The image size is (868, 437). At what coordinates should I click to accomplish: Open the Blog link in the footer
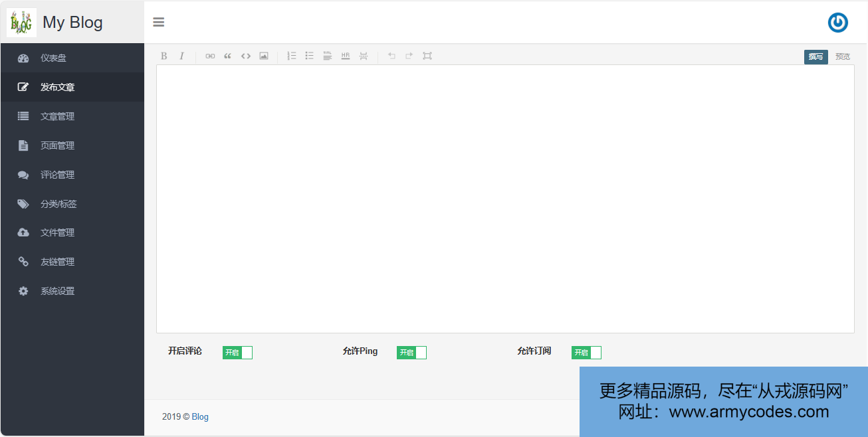point(200,417)
